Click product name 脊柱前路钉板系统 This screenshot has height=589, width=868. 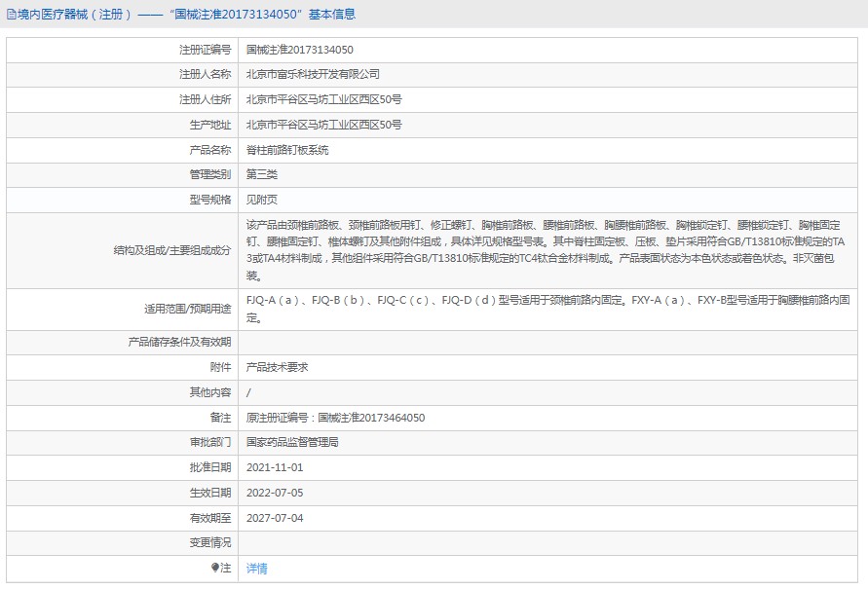(287, 150)
